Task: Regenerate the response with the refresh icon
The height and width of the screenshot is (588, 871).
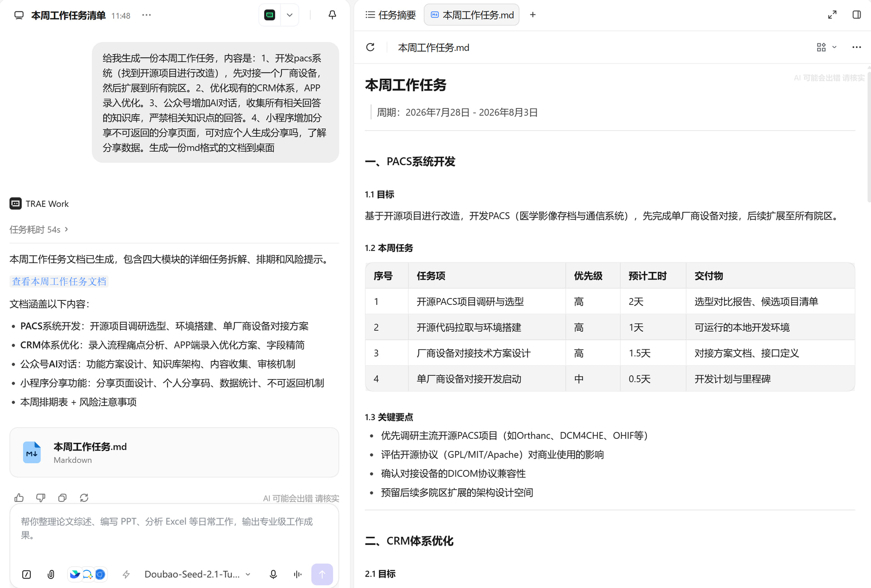Action: click(x=84, y=498)
